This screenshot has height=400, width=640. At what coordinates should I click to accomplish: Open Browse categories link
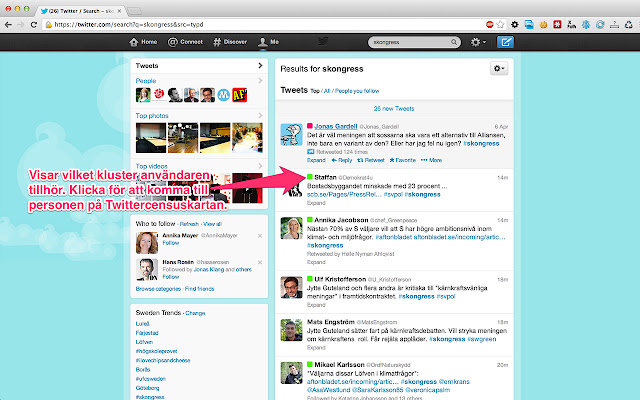point(158,289)
